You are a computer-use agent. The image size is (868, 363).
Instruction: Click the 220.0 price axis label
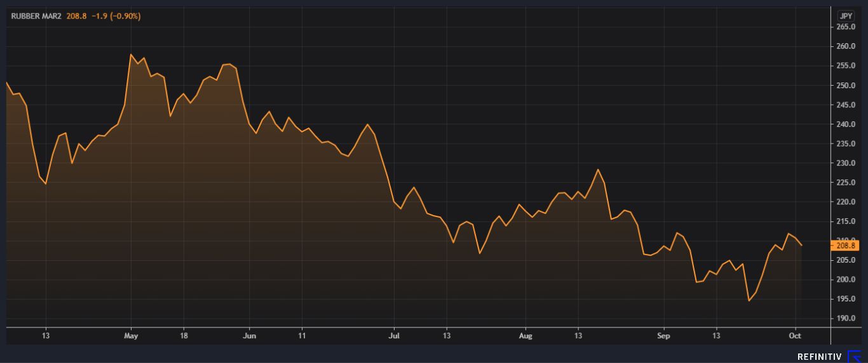coord(845,202)
